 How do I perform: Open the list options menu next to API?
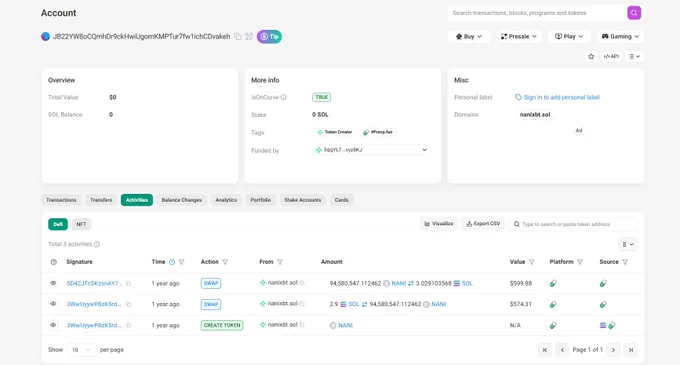[x=634, y=56]
